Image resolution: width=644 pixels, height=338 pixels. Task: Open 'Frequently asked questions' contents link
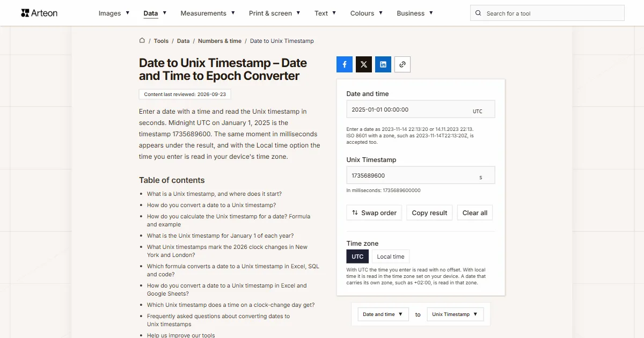coord(218,320)
